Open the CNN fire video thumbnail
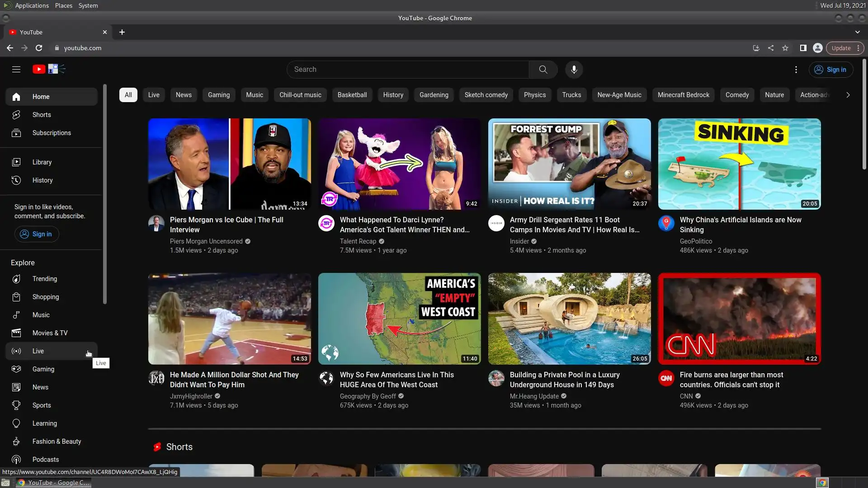The image size is (868, 488). (739, 319)
